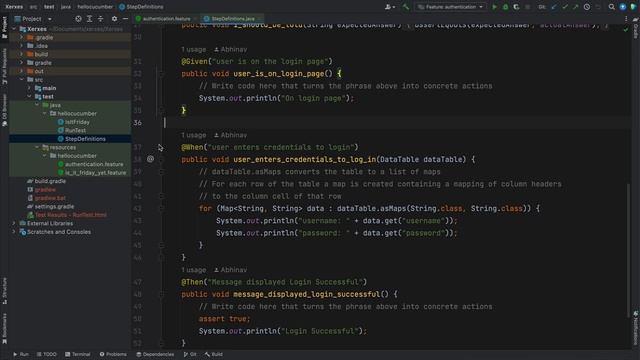Open the Build tool window
Image resolution: width=640 pixels, height=360 pixels.
coord(213,354)
